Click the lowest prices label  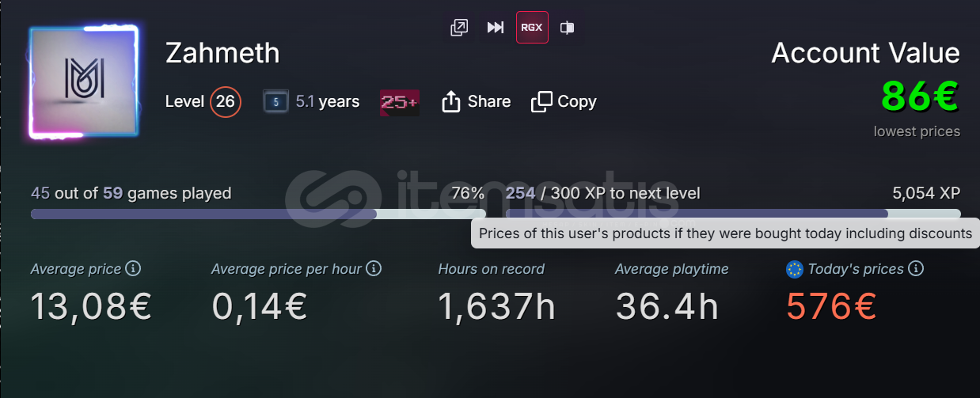click(917, 131)
